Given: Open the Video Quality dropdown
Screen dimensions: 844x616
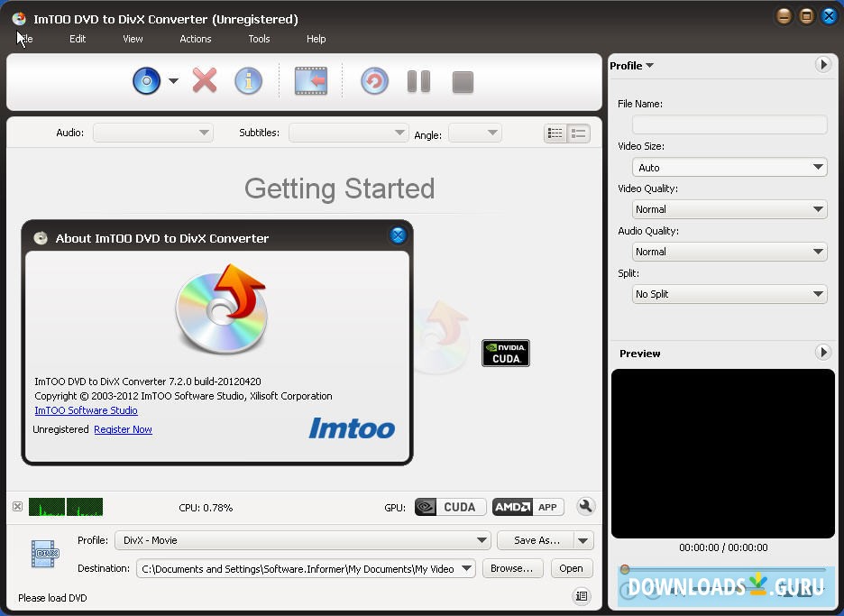Looking at the screenshot, I should click(x=729, y=209).
